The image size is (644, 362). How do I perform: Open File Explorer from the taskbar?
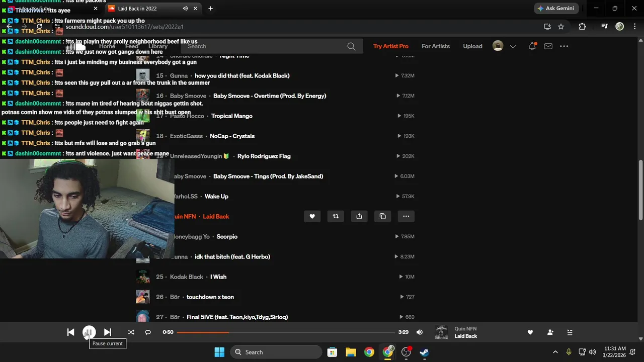coord(351,352)
